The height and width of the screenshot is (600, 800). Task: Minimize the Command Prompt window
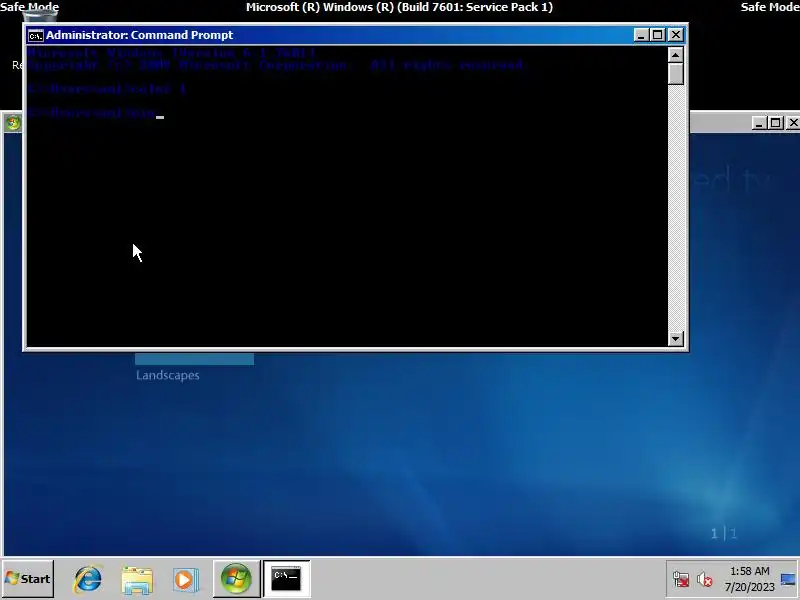click(x=641, y=35)
